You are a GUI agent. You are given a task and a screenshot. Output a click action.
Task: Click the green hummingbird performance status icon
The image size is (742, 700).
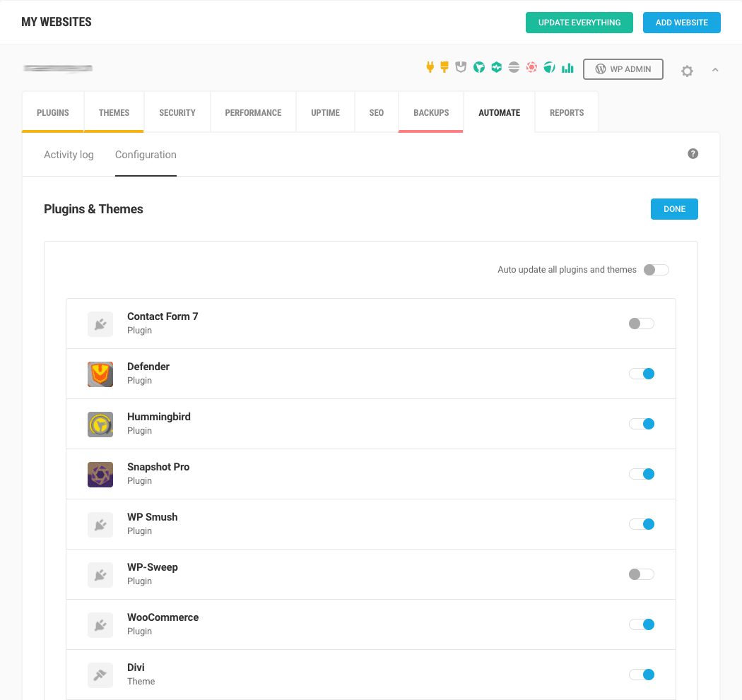(x=479, y=68)
